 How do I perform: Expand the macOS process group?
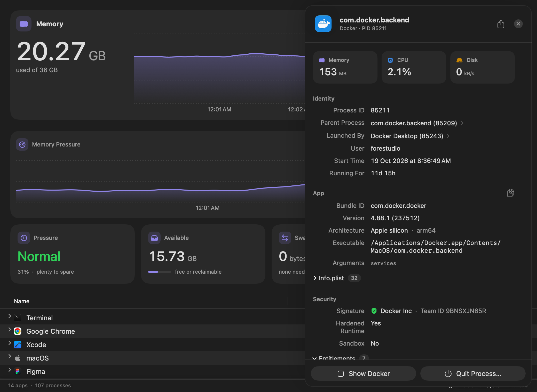click(10, 356)
